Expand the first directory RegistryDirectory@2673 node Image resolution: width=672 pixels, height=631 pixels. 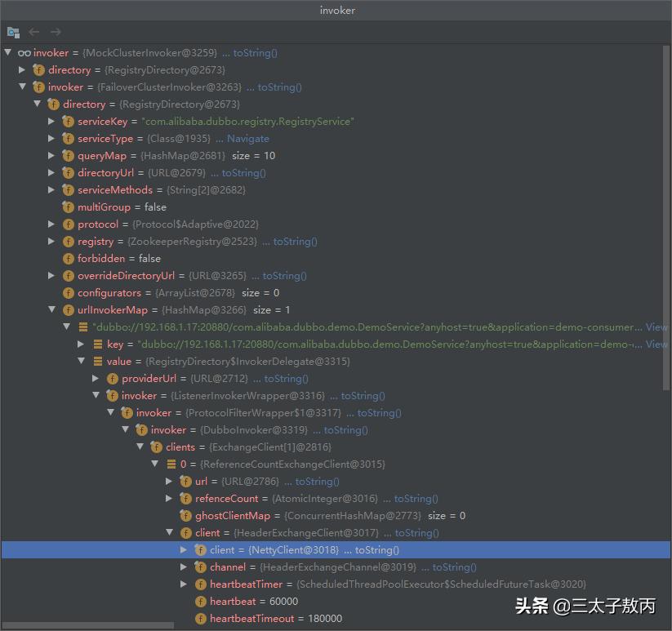pos(22,69)
